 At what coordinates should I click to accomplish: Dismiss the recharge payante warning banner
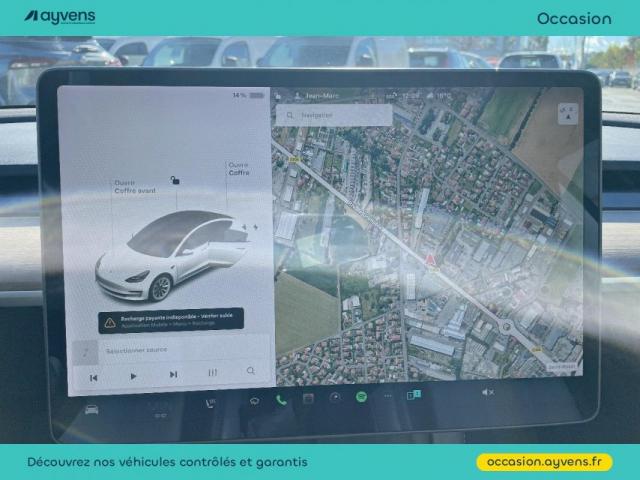click(x=171, y=321)
